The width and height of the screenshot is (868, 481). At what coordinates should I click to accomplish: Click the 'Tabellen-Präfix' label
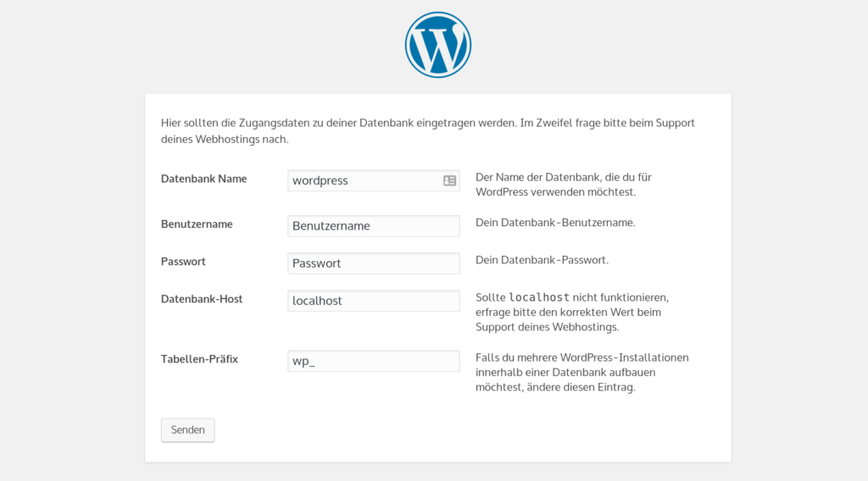click(199, 359)
